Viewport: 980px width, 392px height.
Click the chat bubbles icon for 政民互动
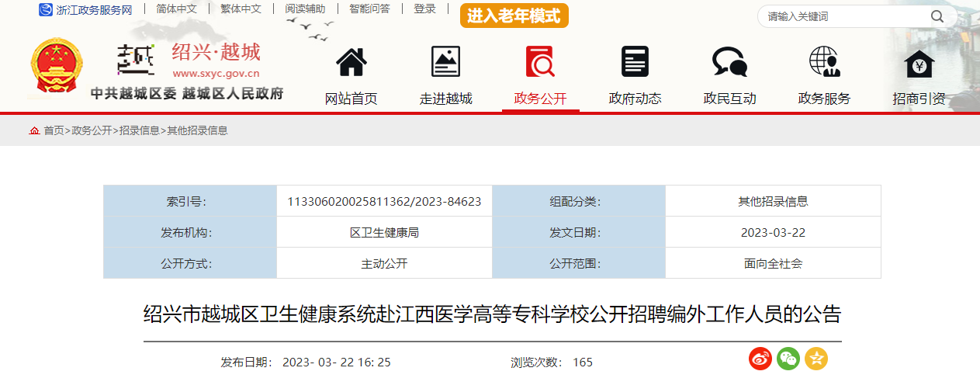pos(729,62)
